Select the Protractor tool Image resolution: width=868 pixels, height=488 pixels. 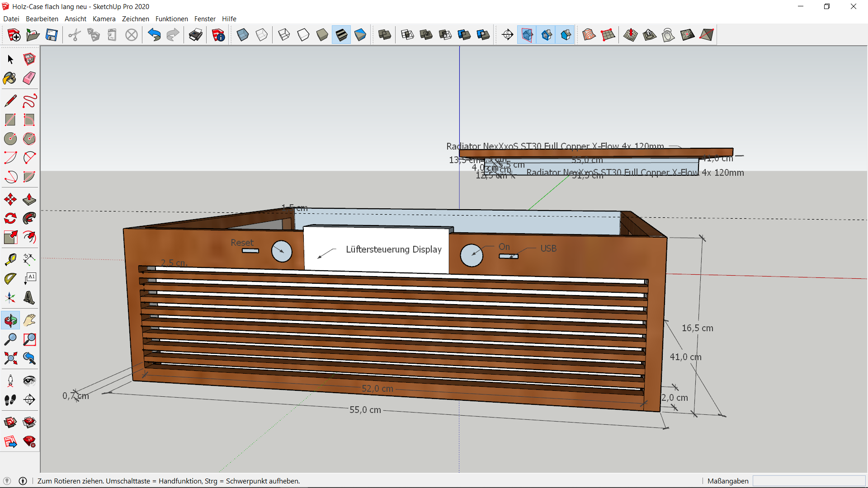(x=10, y=279)
